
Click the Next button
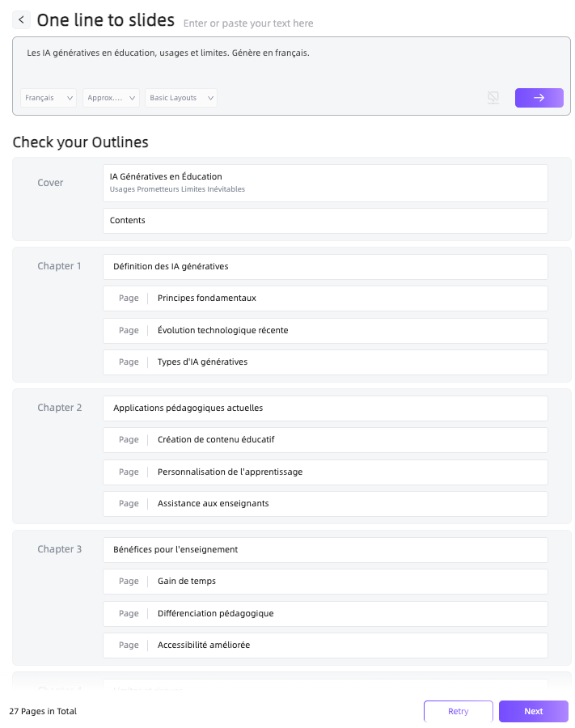[x=533, y=711]
